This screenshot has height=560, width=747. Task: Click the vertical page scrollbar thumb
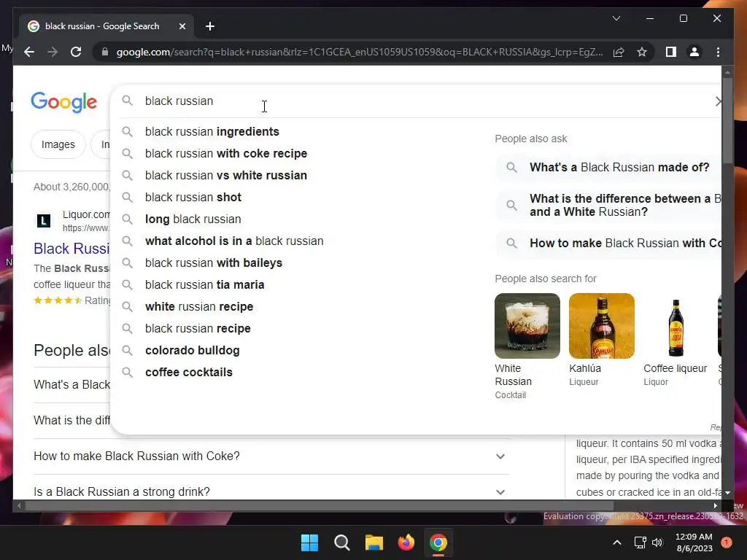727,122
